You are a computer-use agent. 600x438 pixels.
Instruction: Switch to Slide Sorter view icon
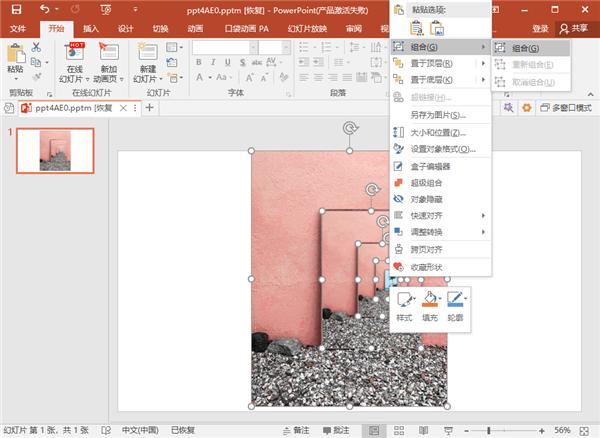[399, 431]
